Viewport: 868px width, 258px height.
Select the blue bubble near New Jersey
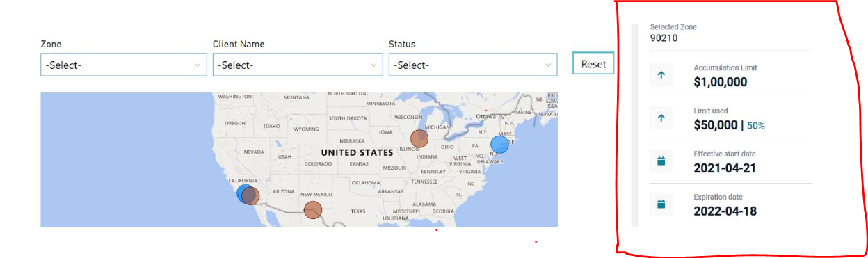tap(499, 145)
